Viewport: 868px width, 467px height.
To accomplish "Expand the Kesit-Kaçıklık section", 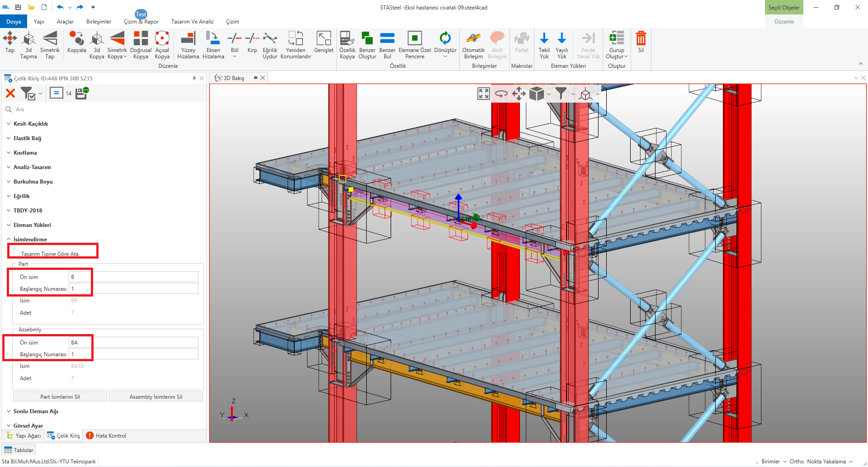I will [x=31, y=124].
